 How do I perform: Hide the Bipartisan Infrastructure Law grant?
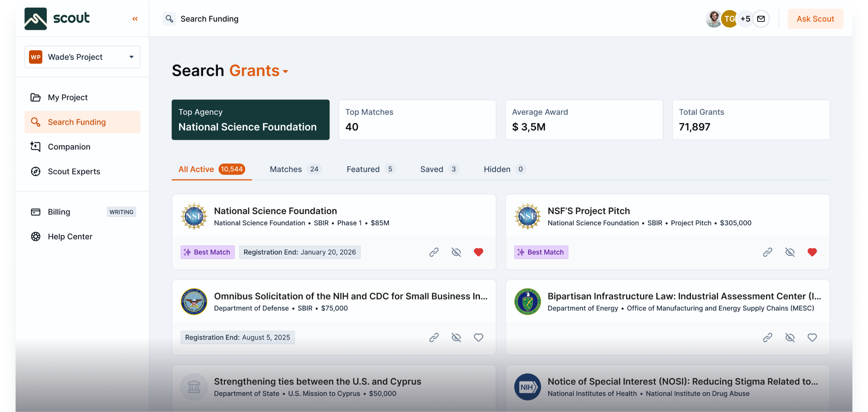point(790,337)
